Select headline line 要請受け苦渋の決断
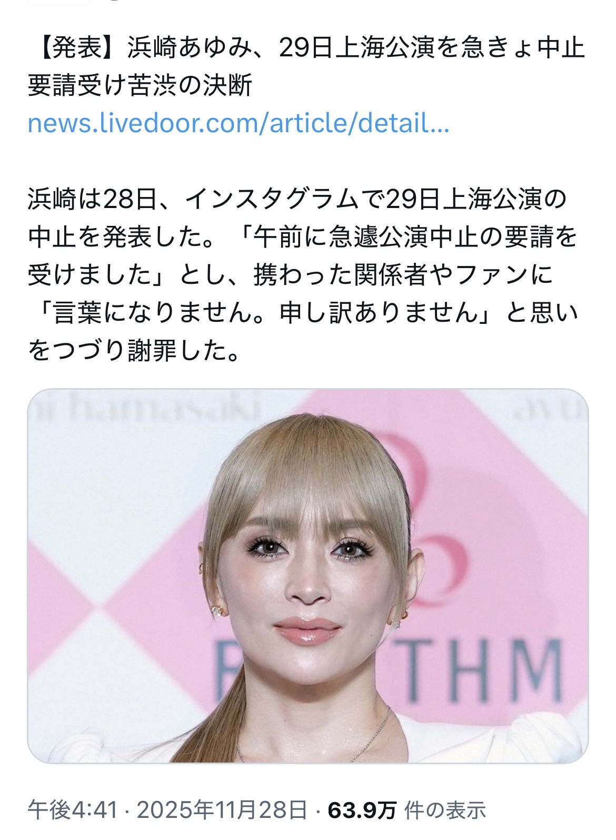 (140, 86)
